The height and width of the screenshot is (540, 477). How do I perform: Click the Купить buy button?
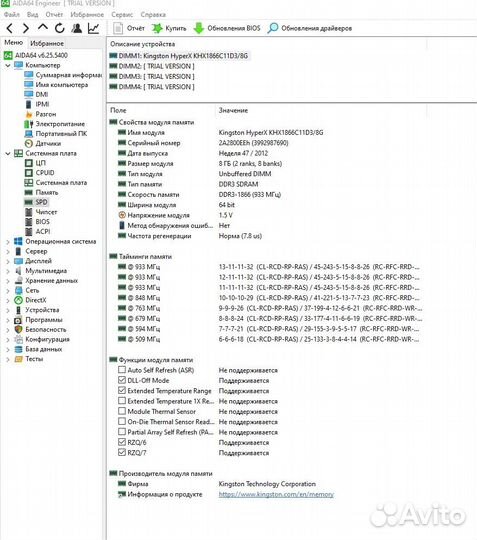(x=169, y=28)
